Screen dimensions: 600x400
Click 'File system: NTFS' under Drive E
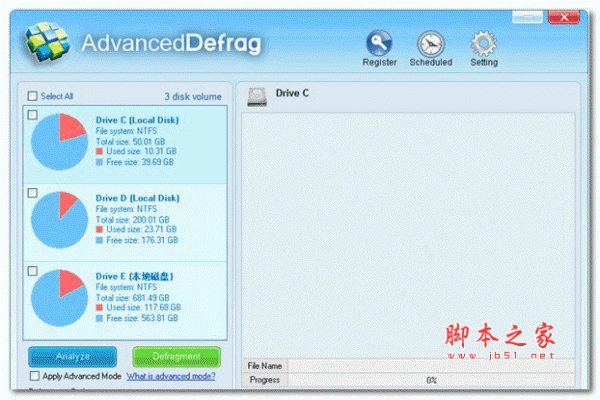126,287
